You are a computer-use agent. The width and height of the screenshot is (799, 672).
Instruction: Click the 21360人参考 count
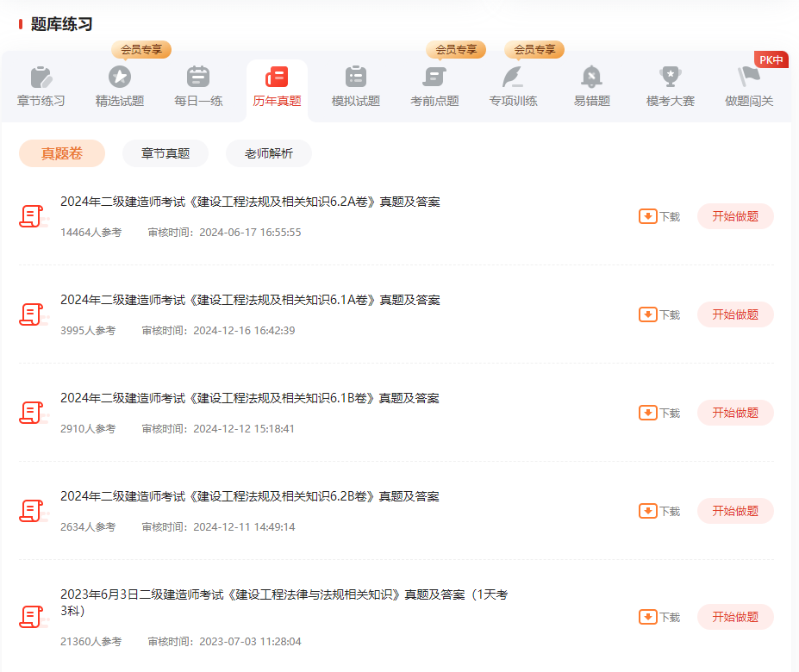coord(91,642)
